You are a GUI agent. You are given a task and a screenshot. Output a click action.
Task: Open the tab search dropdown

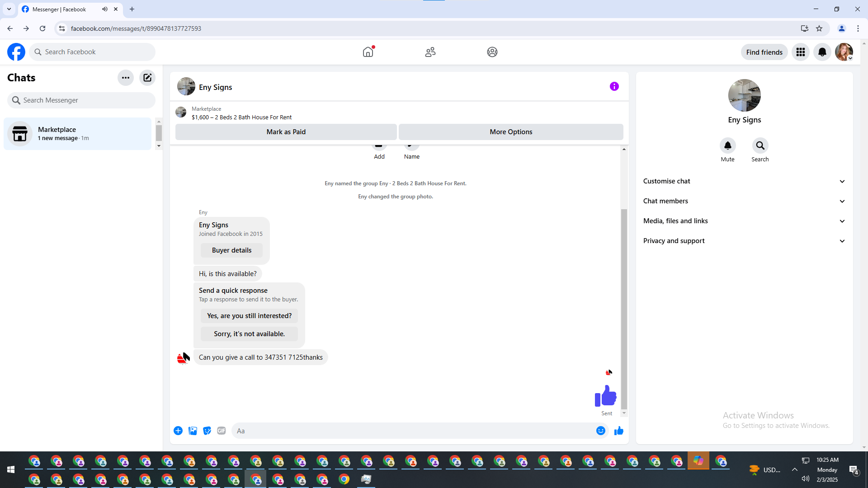coord(9,9)
